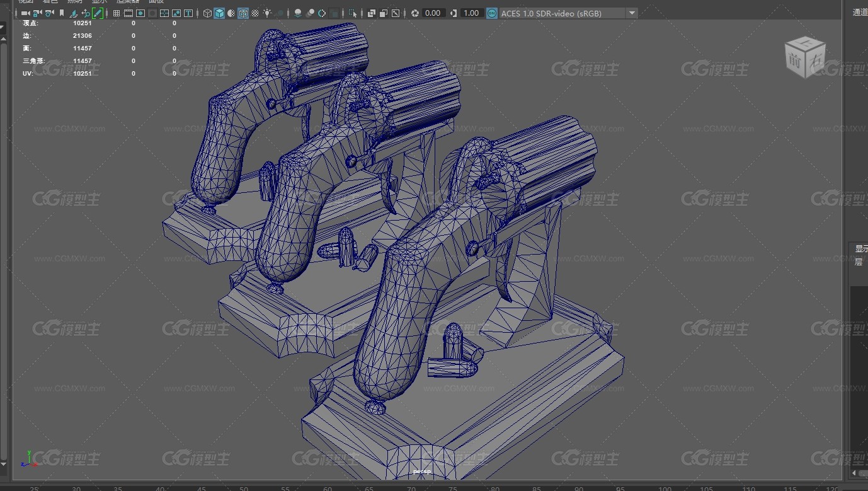Screen dimensions: 868x491
Task: Switch viewport to Wireframe cube icon
Action: coord(207,13)
